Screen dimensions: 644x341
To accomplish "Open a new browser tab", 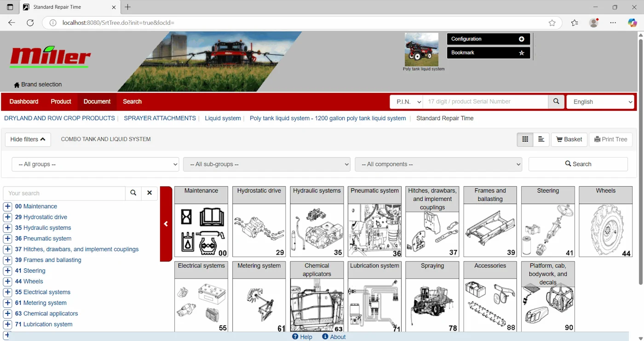I will point(128,7).
